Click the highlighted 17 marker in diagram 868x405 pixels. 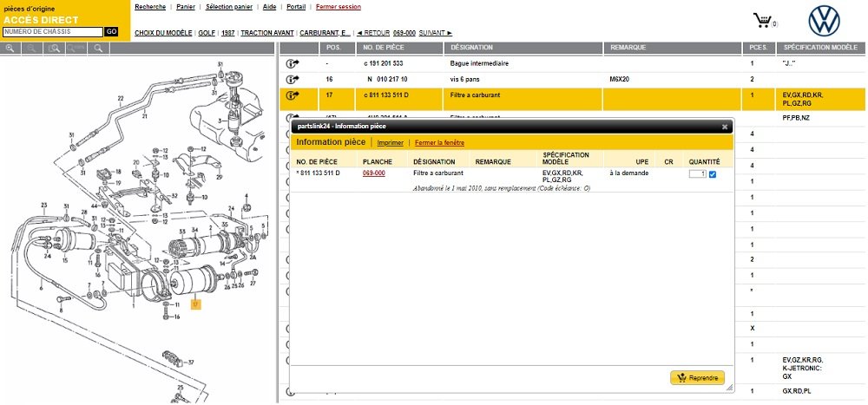pos(194,304)
